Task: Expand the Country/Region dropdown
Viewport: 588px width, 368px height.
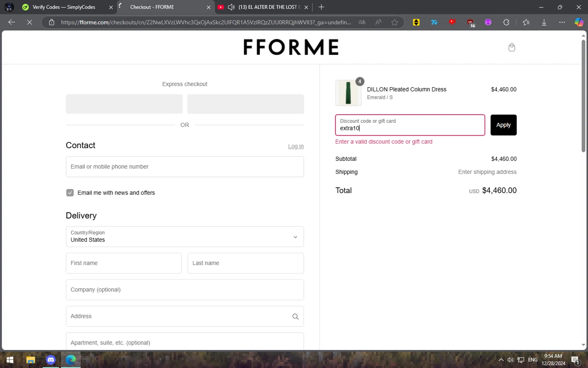Action: coord(185,237)
